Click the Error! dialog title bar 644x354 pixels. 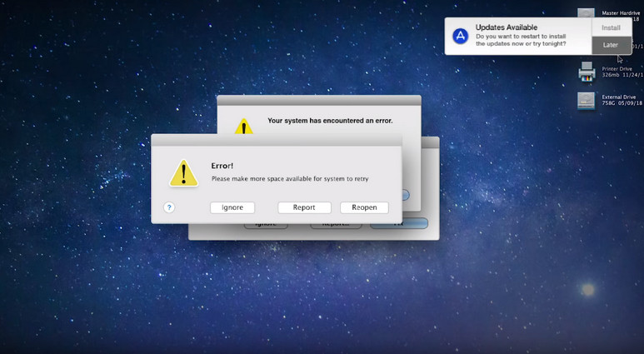click(x=276, y=139)
